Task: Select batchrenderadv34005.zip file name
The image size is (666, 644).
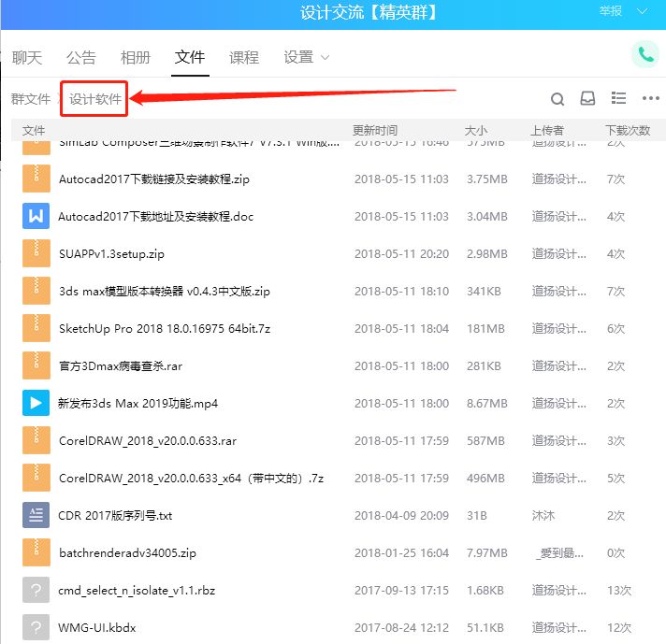Action: pos(128,552)
